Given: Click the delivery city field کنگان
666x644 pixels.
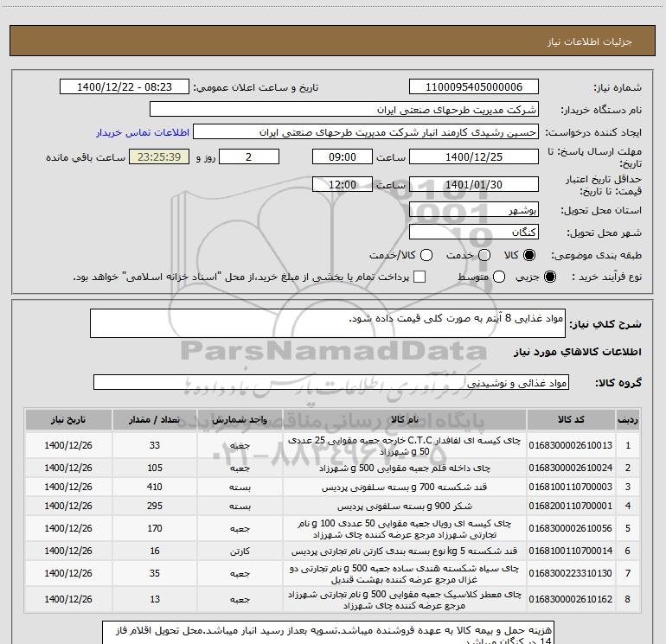Looking at the screenshot, I should tap(474, 233).
